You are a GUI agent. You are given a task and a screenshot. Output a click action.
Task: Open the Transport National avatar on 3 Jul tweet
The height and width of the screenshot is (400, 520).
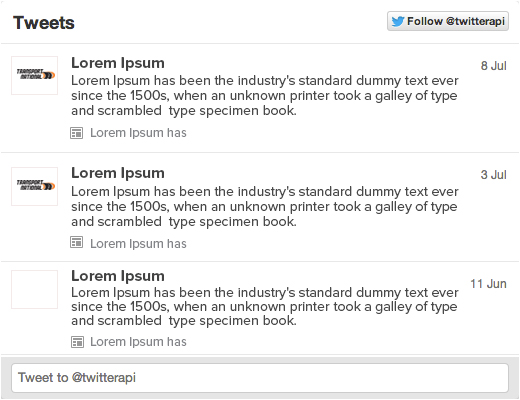(34, 186)
